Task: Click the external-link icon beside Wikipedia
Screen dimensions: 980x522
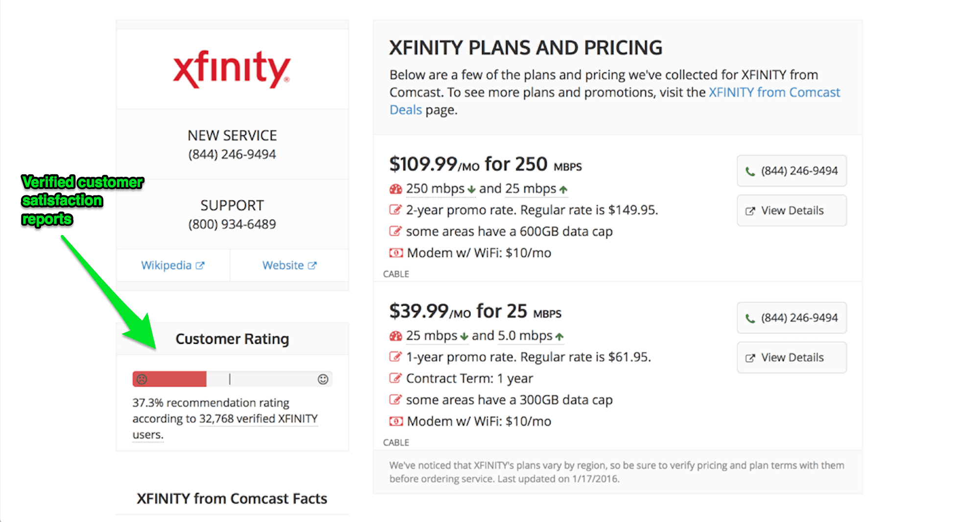Action: [200, 265]
